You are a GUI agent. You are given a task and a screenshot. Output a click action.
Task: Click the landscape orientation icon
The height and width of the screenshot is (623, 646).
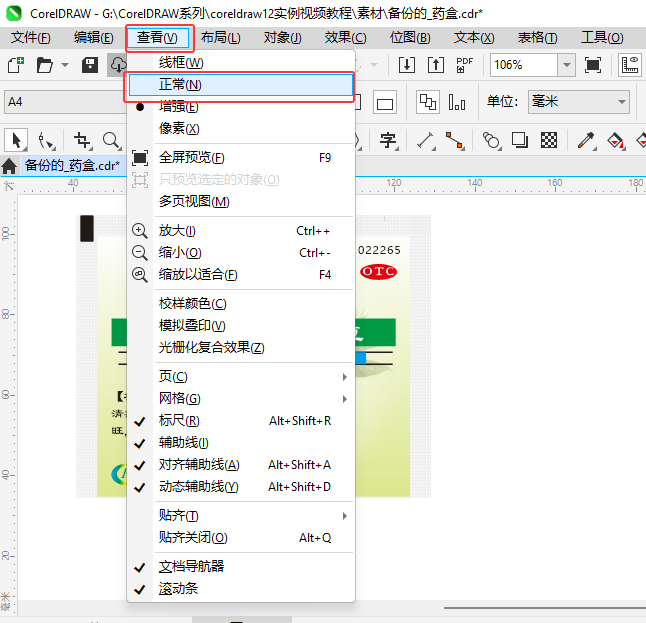pyautogui.click(x=385, y=102)
